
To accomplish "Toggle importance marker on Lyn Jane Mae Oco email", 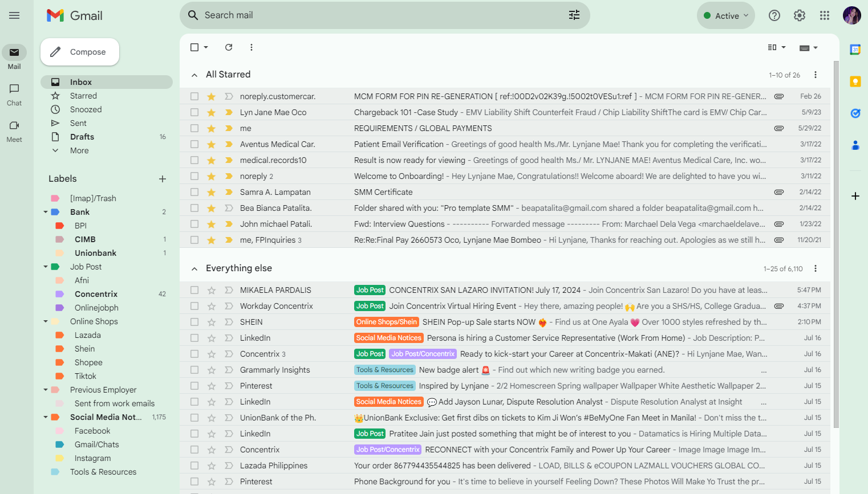I will [x=229, y=112].
